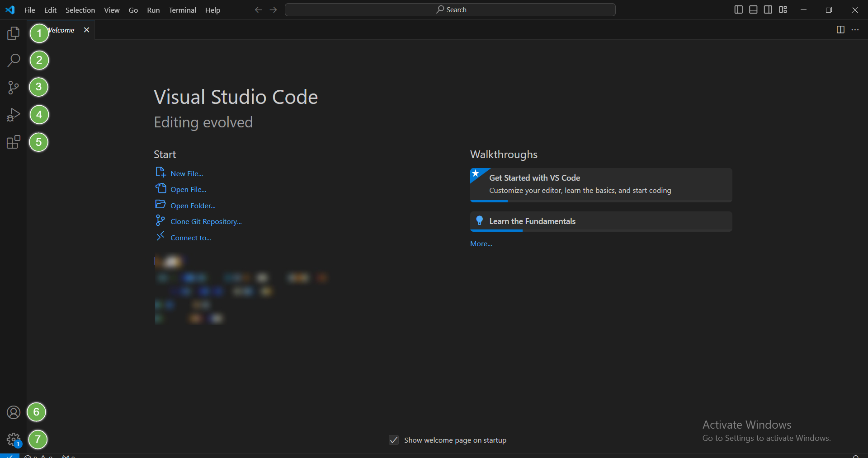Click the Open Folder... link
This screenshot has height=458, width=868.
(193, 206)
